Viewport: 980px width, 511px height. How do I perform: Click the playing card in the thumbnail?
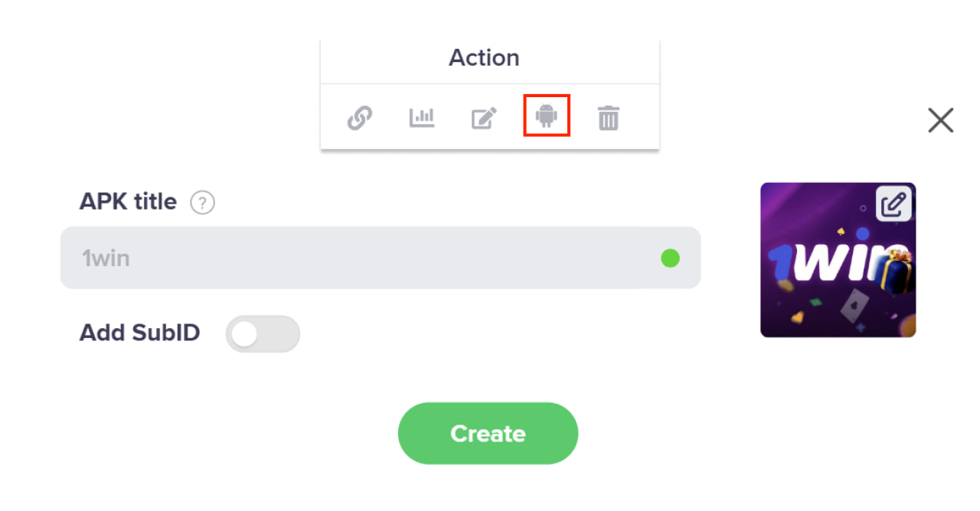(853, 308)
